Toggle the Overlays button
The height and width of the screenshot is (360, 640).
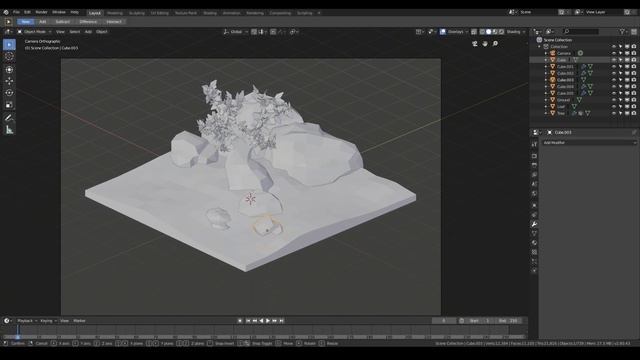(443, 31)
